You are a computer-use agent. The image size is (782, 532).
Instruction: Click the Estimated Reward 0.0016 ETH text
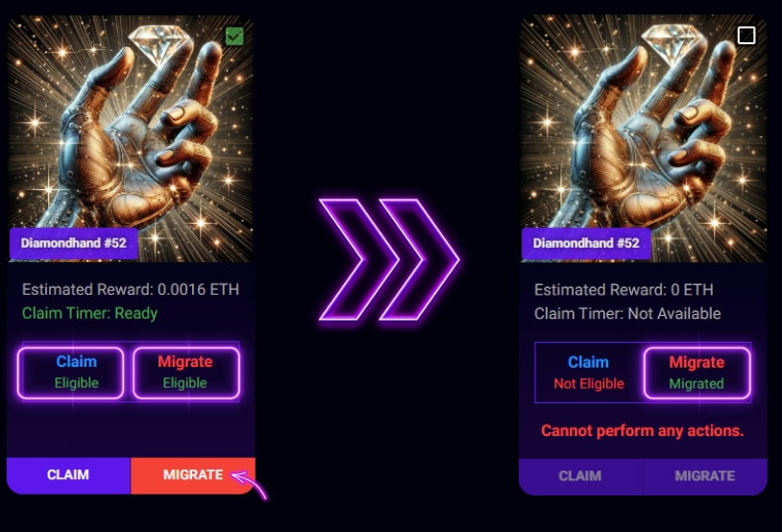click(131, 290)
